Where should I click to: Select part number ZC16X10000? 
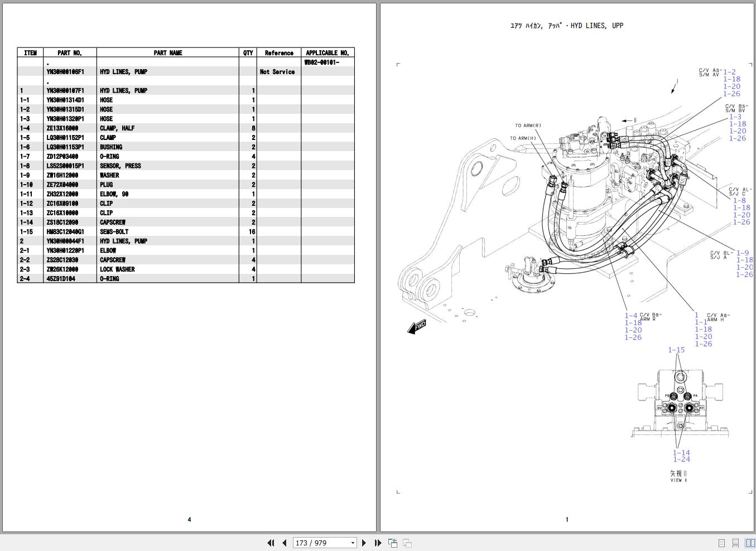[x=62, y=213]
